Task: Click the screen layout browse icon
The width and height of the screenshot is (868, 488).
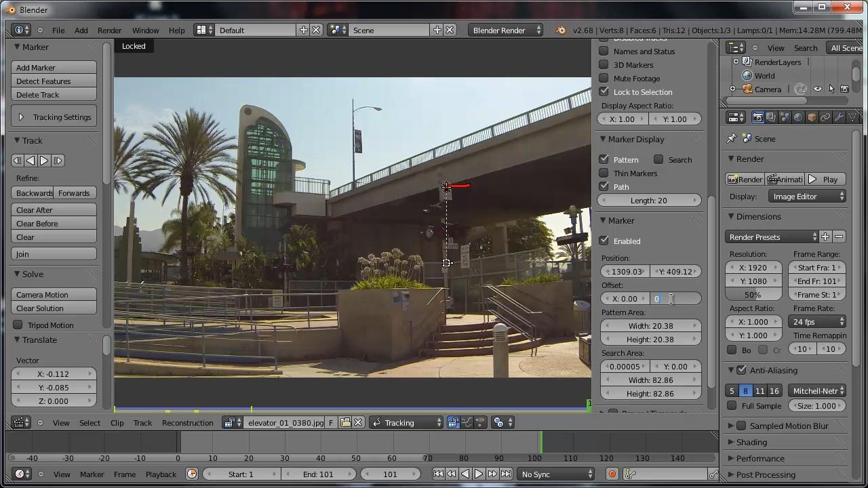Action: pos(204,30)
